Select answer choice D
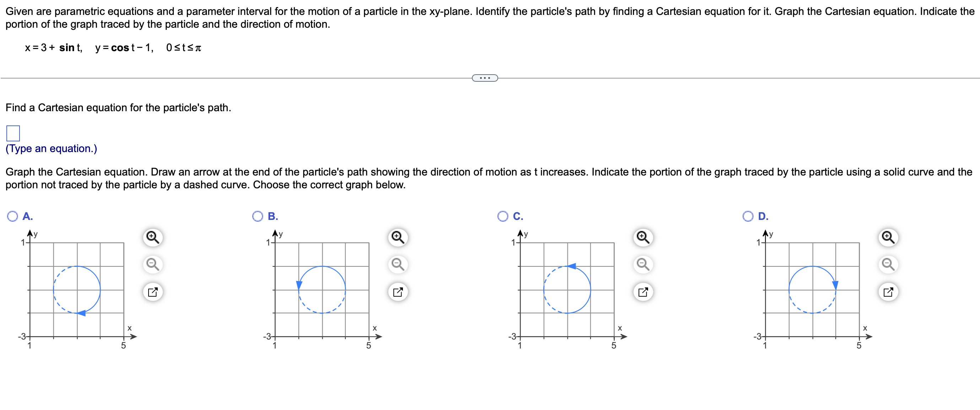Screen dimensions: 980x410 (x=748, y=216)
